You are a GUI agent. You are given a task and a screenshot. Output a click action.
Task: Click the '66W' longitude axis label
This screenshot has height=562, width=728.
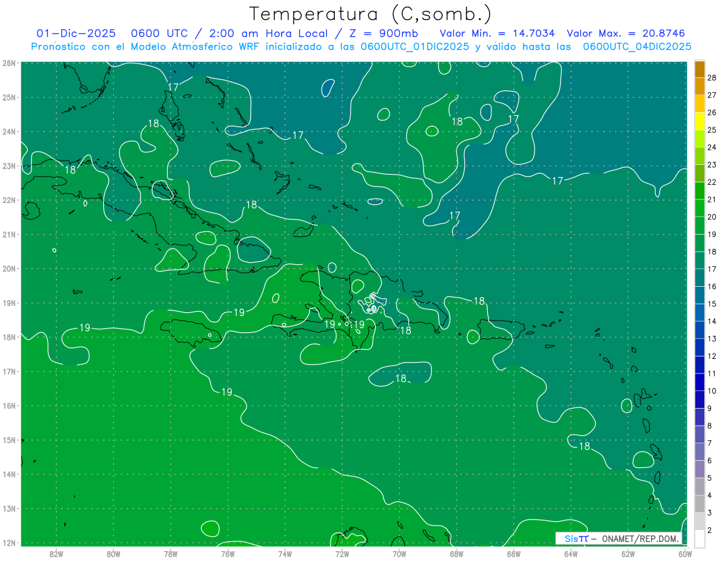click(513, 554)
